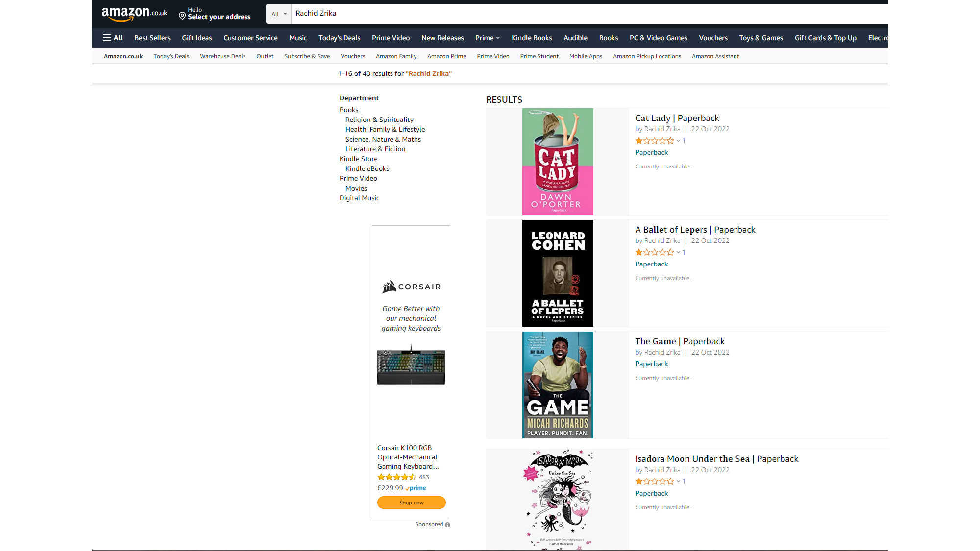Expand the Kindle Store category
Viewport: 980px width, 551px height.
point(357,159)
